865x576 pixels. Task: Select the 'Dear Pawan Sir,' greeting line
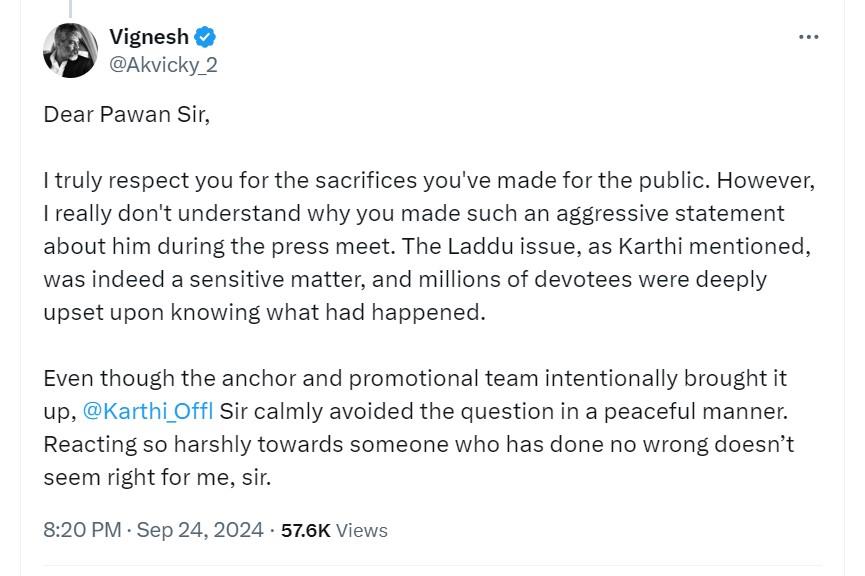tap(127, 114)
